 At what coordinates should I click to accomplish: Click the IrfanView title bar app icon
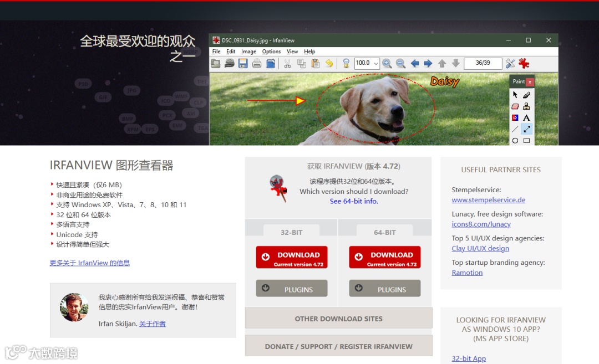pos(216,40)
